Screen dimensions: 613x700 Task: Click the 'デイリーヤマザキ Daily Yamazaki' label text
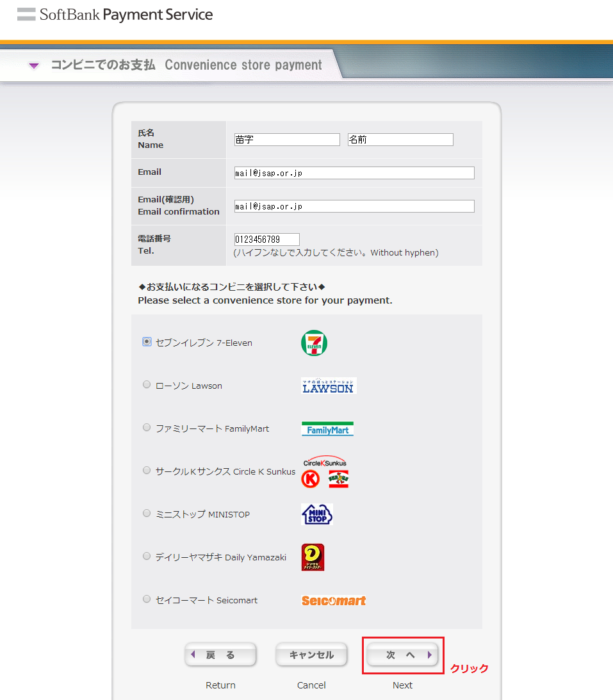point(221,557)
